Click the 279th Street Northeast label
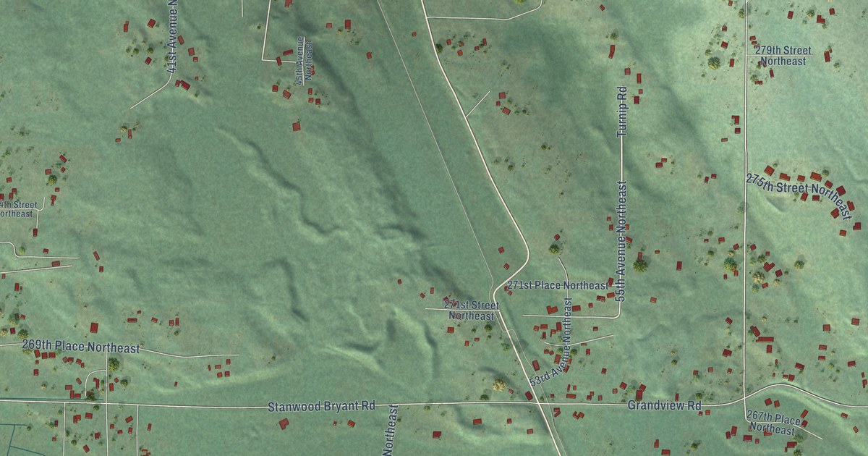This screenshot has height=456, width=868. (x=783, y=56)
